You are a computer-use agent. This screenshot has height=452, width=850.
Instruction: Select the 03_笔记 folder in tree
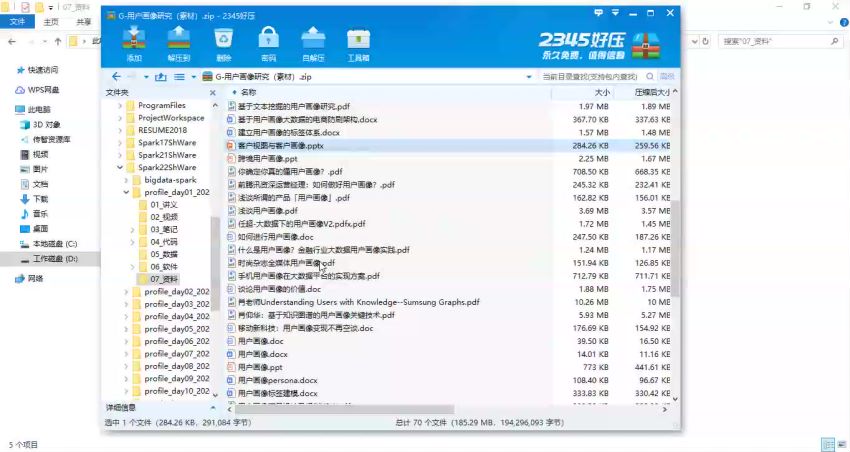coord(163,229)
